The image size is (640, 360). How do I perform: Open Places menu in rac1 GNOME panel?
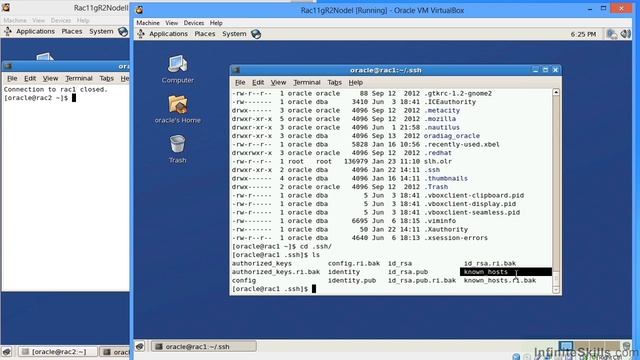[204, 34]
